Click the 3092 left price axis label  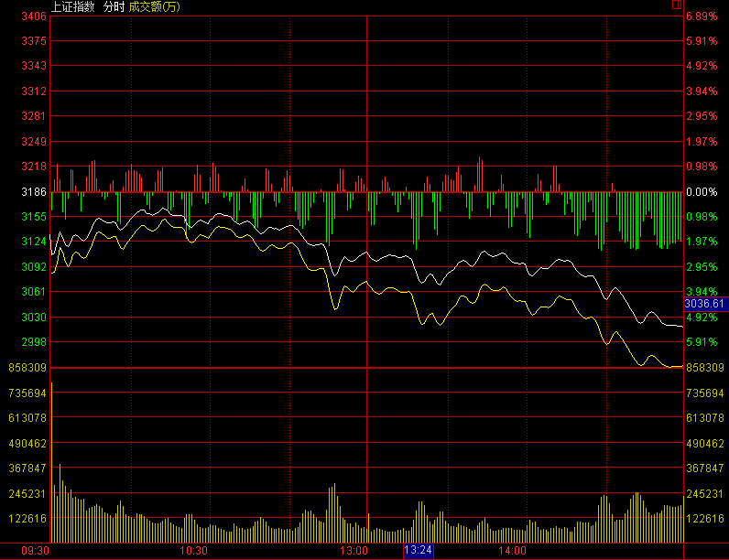(x=34, y=267)
